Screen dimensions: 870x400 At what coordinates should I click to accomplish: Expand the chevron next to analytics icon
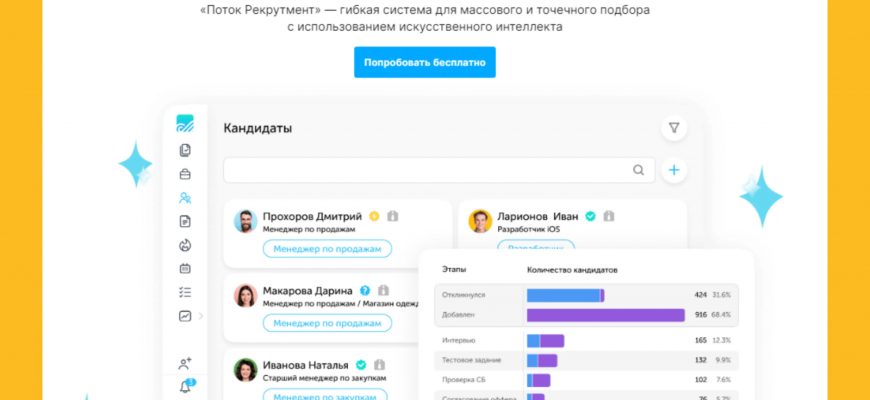click(x=201, y=316)
